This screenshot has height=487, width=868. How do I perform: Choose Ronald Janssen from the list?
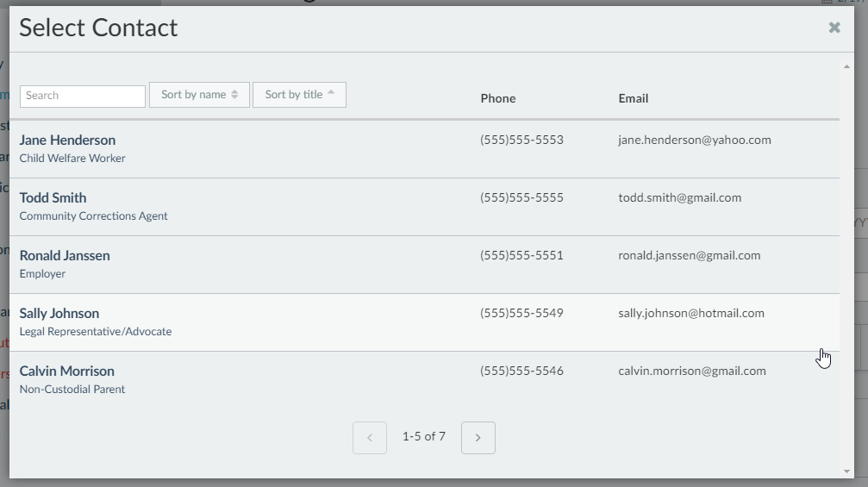(65, 256)
